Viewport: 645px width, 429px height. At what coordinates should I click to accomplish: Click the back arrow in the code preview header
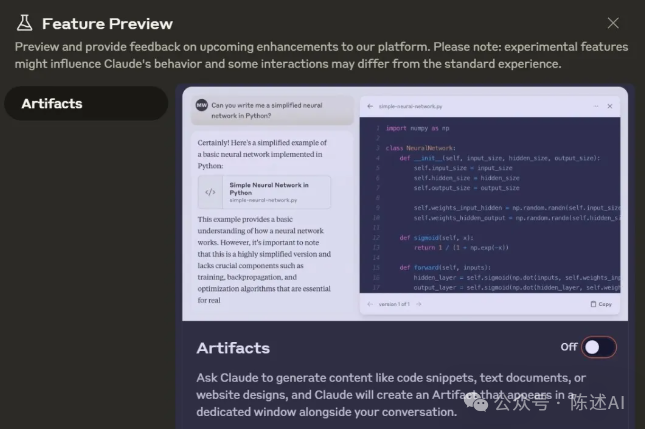[370, 105]
